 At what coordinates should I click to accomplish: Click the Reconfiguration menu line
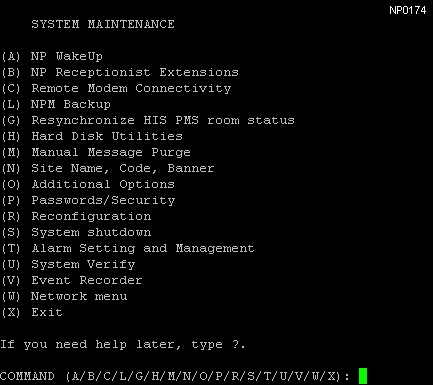(76, 216)
